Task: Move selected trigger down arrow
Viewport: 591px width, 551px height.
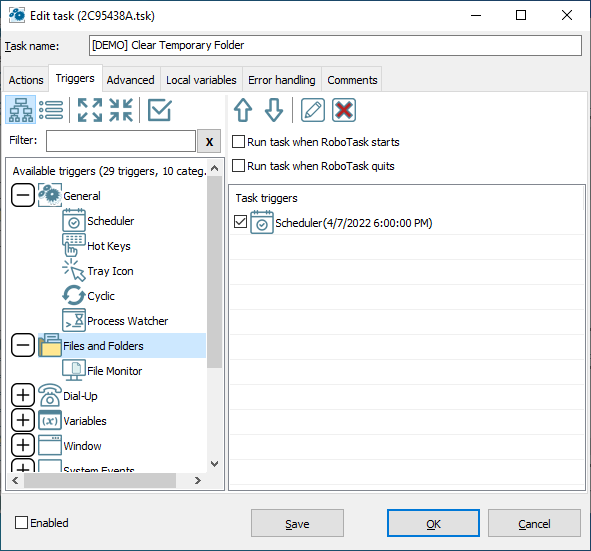Action: 274,110
